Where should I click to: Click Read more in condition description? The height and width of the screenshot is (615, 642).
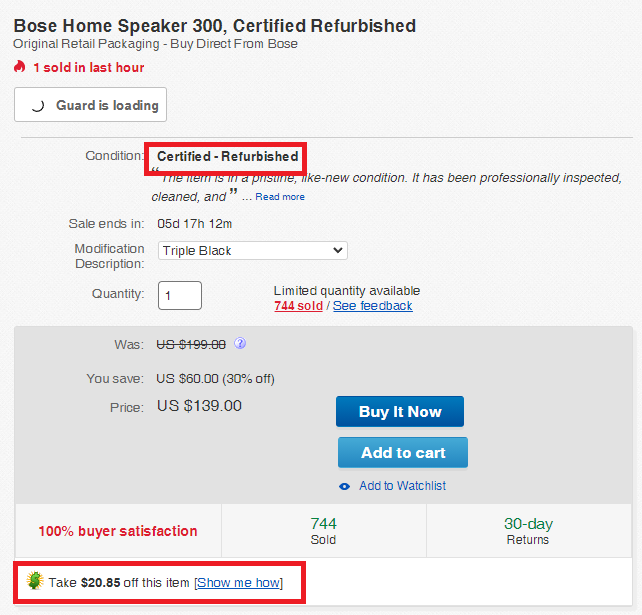[x=280, y=197]
